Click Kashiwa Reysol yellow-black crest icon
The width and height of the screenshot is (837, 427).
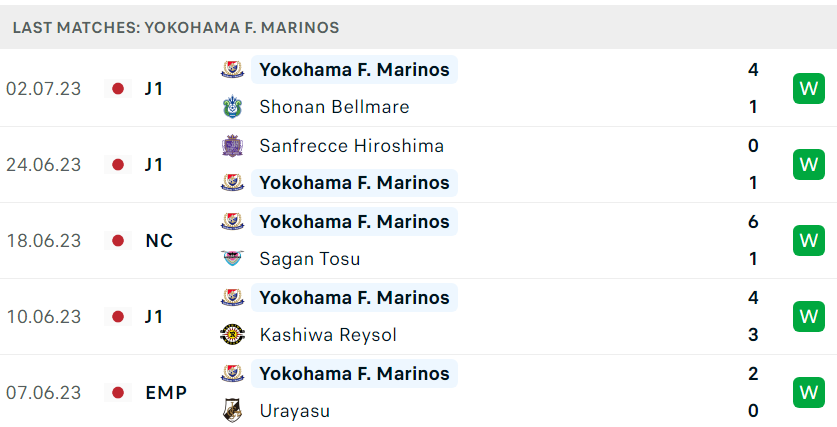click(x=233, y=335)
